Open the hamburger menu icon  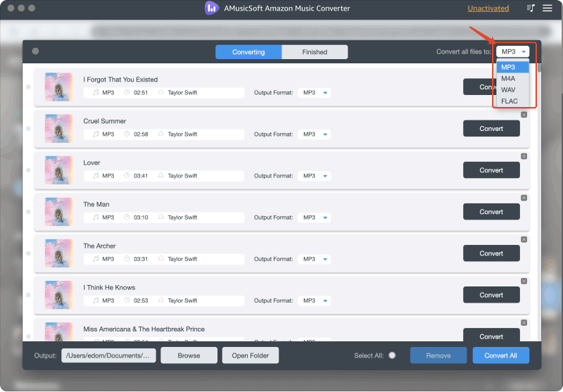[x=548, y=8]
